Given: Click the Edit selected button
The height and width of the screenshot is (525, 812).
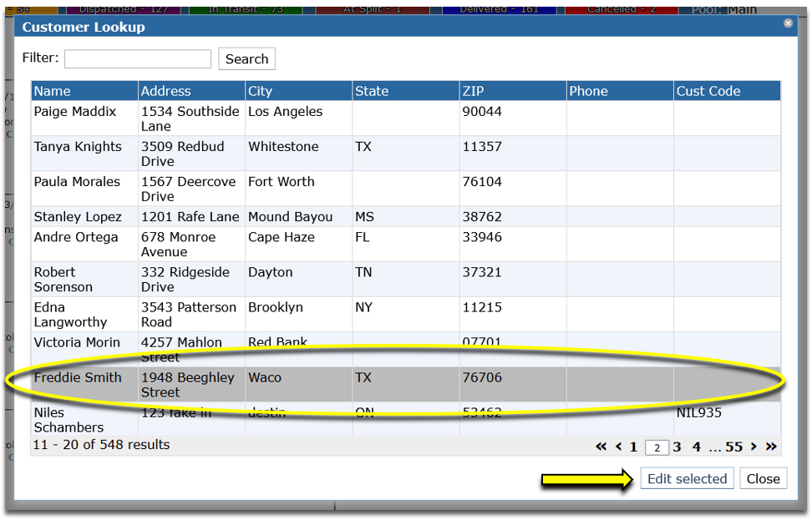Looking at the screenshot, I should [x=688, y=478].
